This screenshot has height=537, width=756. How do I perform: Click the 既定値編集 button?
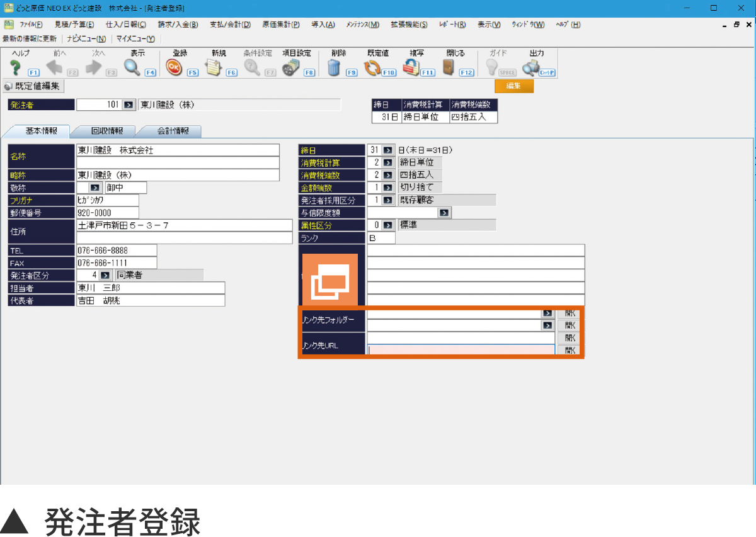click(32, 86)
